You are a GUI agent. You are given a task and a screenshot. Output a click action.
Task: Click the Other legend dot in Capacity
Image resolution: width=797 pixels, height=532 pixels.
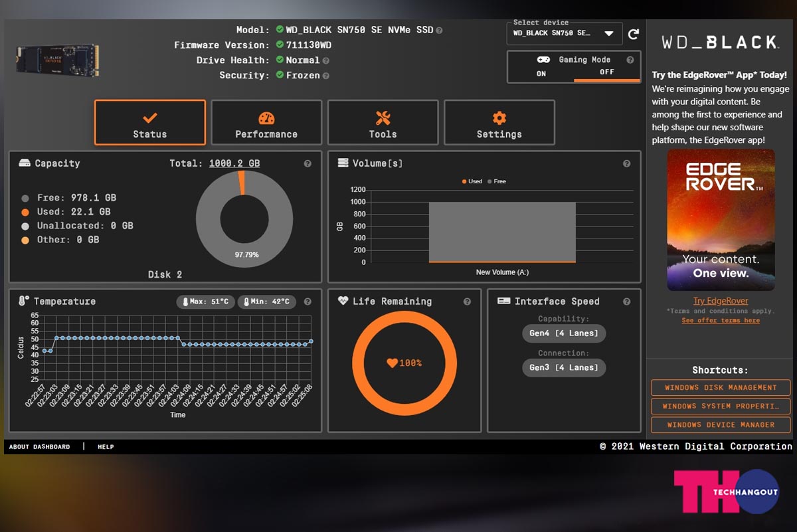point(25,240)
